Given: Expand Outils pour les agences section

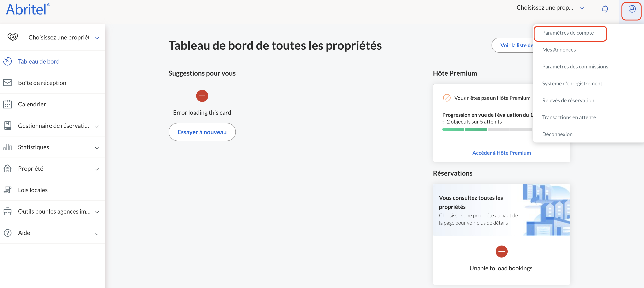Looking at the screenshot, I should (x=97, y=212).
